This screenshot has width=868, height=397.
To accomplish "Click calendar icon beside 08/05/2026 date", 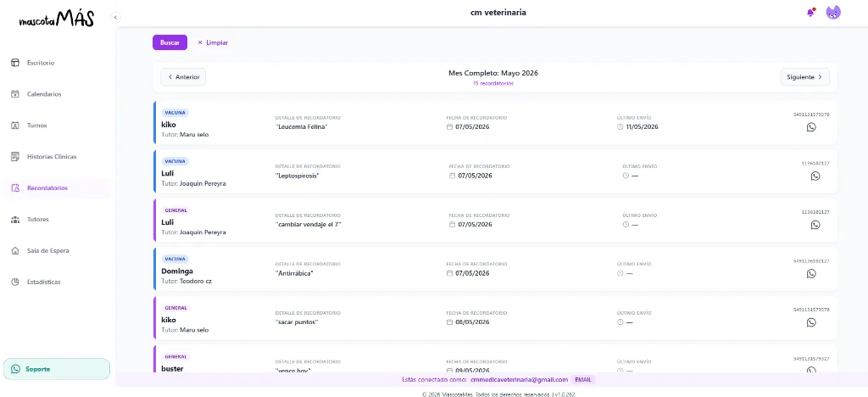I will click(x=450, y=322).
